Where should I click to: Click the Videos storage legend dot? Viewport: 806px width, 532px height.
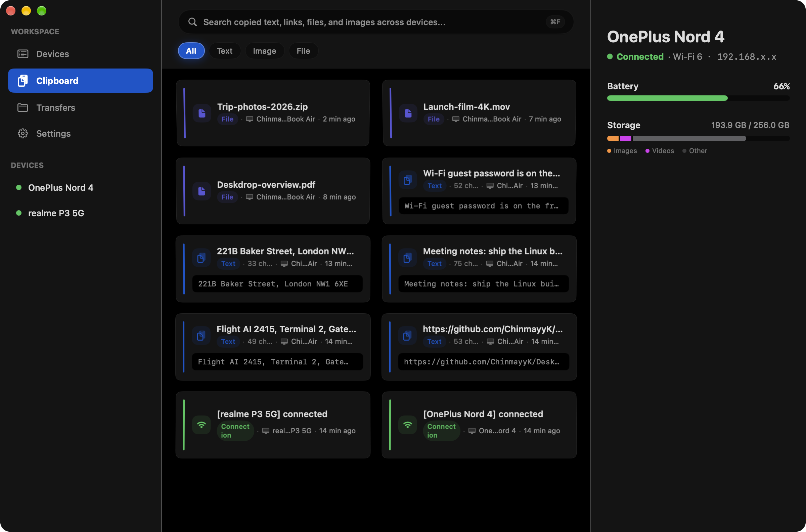coord(647,151)
